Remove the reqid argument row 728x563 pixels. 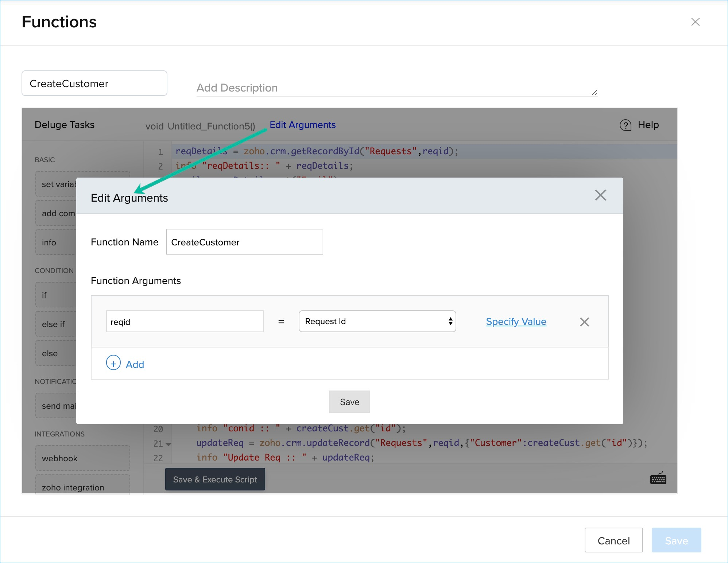[584, 322]
